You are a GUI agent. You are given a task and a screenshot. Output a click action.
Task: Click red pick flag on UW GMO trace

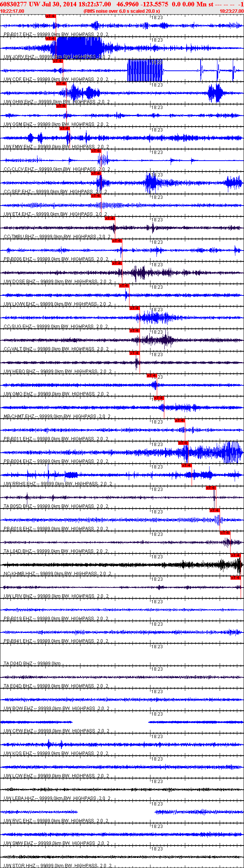pyautogui.click(x=152, y=376)
